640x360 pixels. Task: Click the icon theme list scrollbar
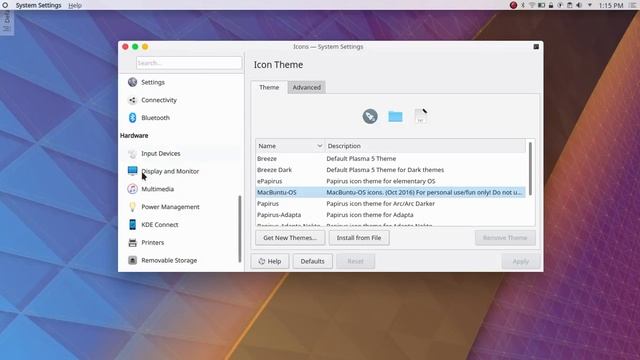pyautogui.click(x=530, y=169)
